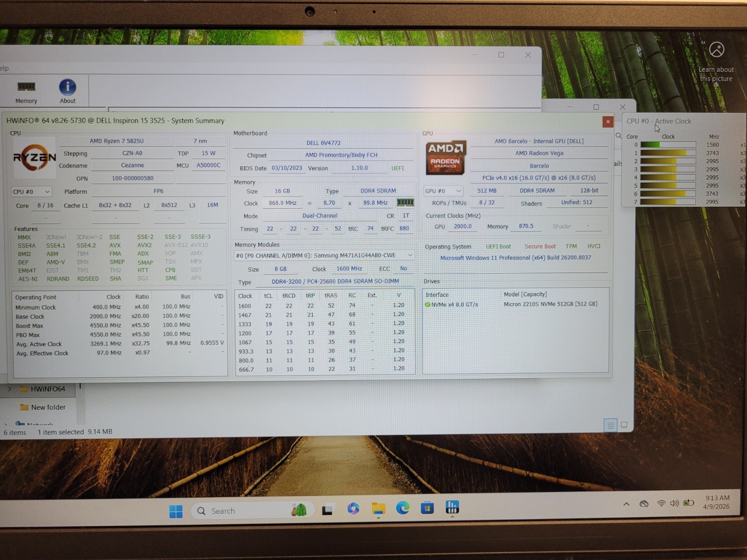Switch File Explorer to large icons view

point(624,425)
